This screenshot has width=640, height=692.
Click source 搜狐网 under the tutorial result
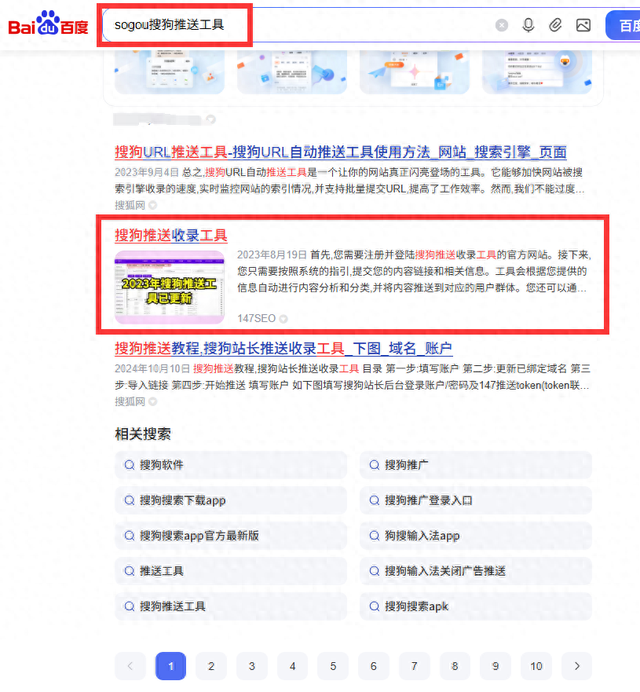coord(130,402)
